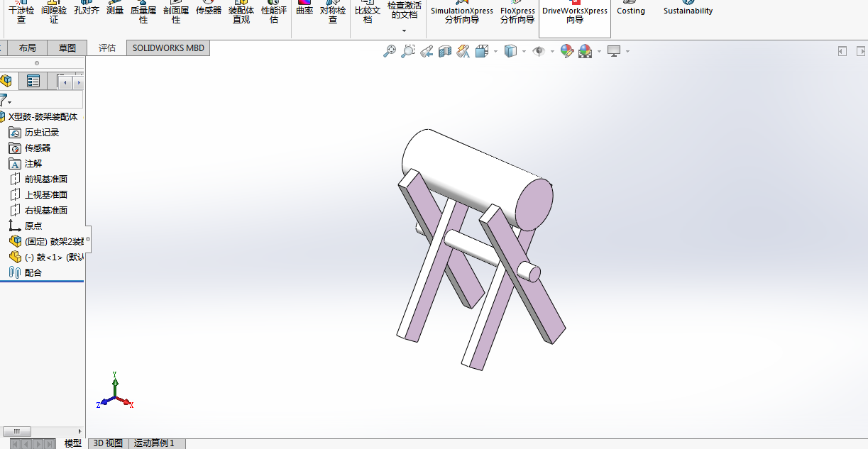Click panel tabs scroll right arrow
868x449 pixels.
click(78, 83)
